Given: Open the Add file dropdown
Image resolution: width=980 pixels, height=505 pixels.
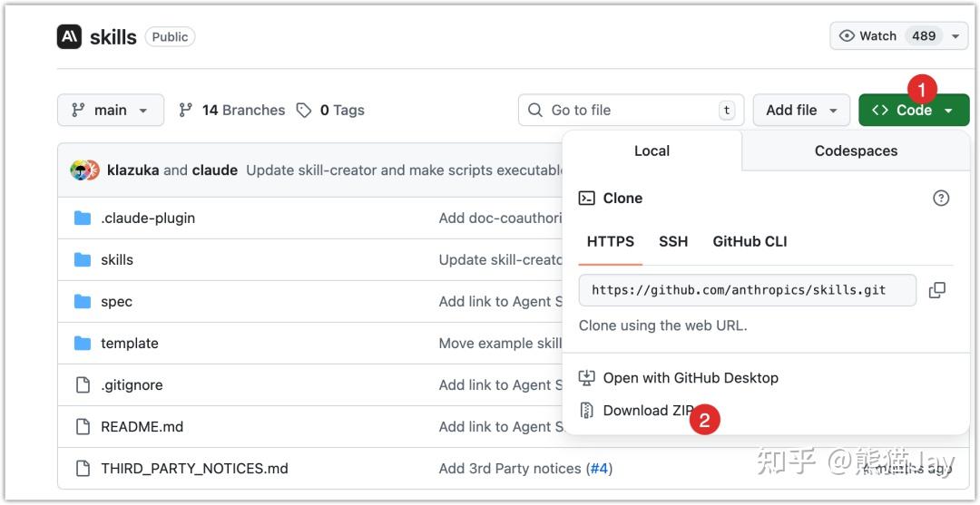Looking at the screenshot, I should click(x=801, y=110).
